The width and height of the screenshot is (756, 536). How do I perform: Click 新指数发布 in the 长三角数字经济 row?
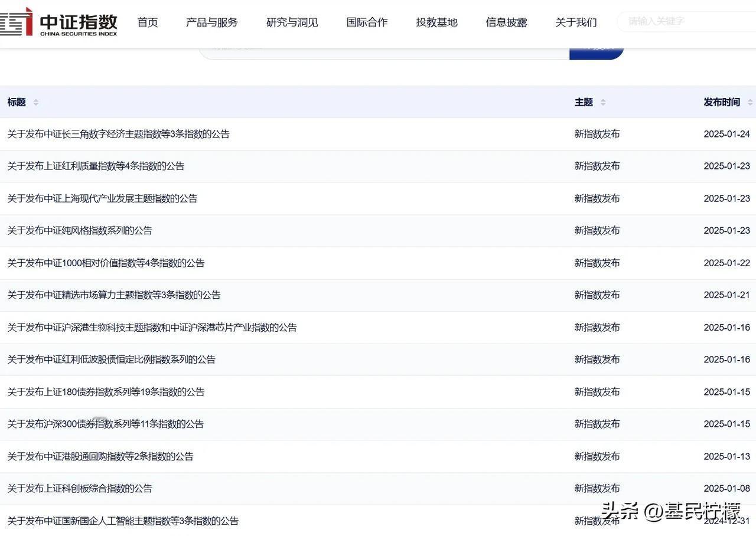click(x=597, y=134)
